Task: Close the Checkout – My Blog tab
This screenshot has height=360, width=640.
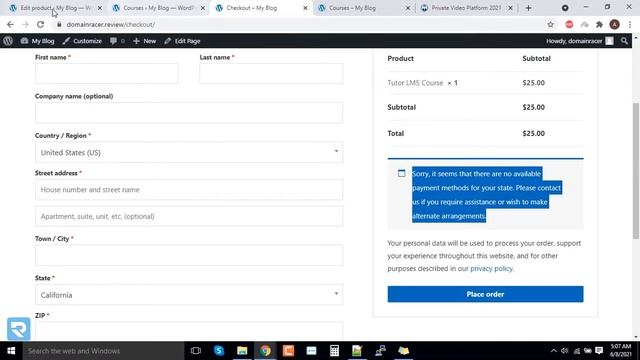Action: 305,8
